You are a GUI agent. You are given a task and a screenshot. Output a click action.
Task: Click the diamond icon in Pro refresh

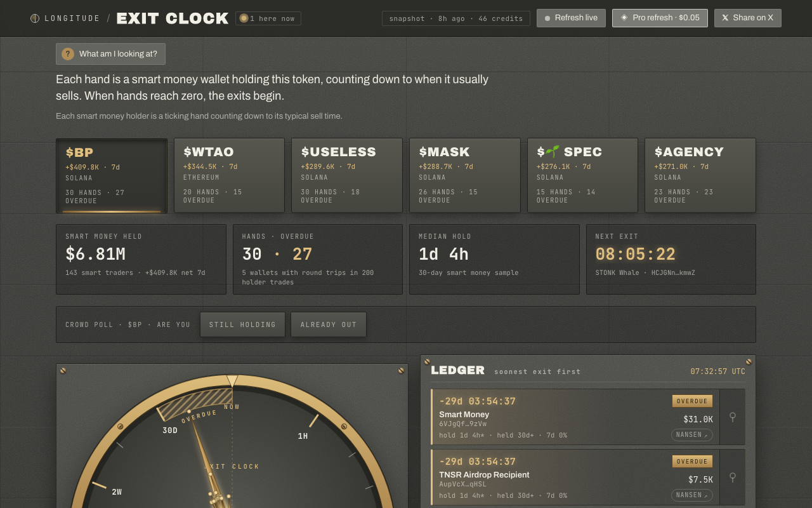pyautogui.click(x=624, y=18)
